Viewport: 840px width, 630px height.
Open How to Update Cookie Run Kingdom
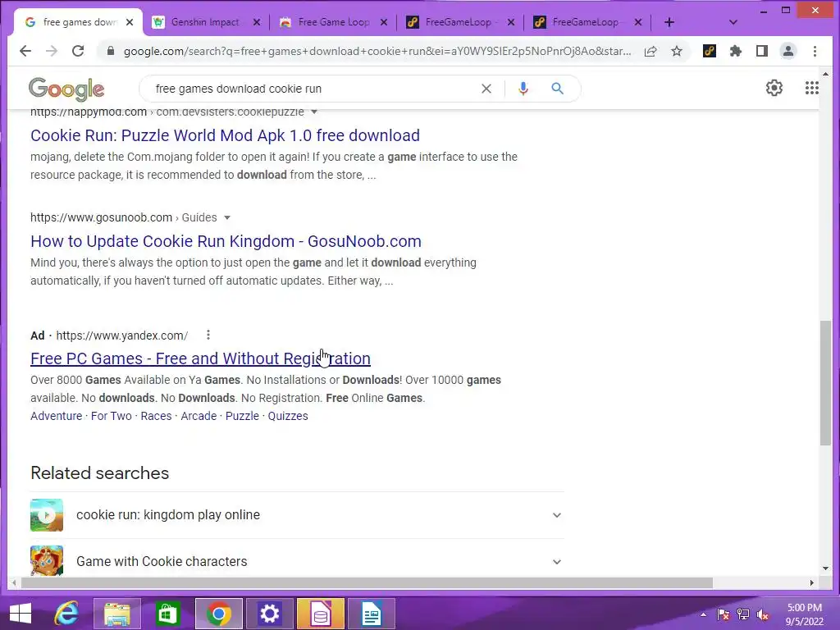tap(226, 241)
